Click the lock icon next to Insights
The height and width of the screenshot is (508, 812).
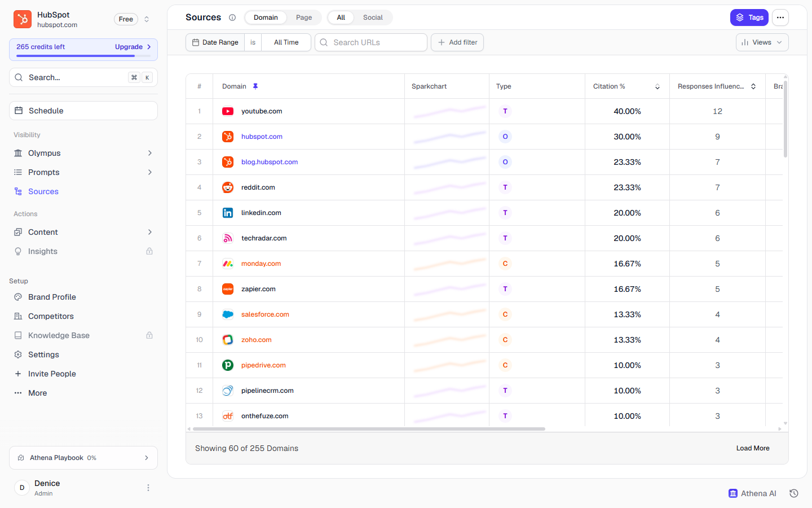tap(149, 251)
